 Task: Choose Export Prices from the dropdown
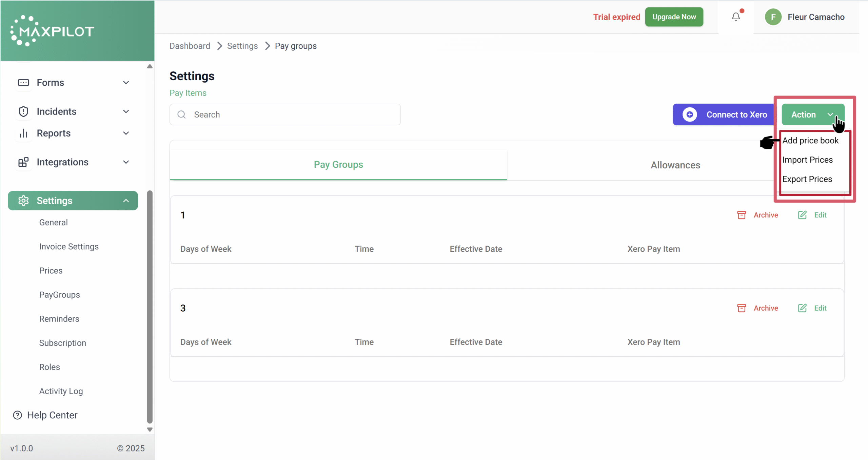click(x=807, y=179)
